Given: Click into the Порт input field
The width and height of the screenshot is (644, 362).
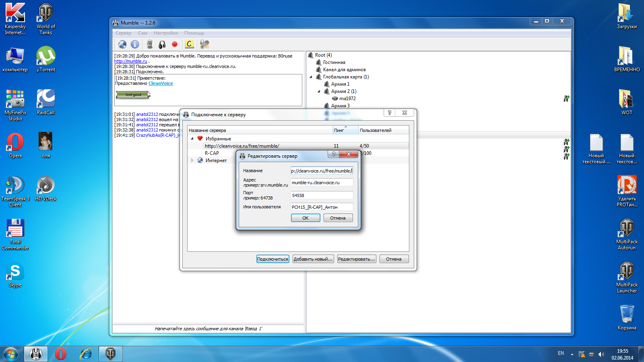Looking at the screenshot, I should point(322,195).
